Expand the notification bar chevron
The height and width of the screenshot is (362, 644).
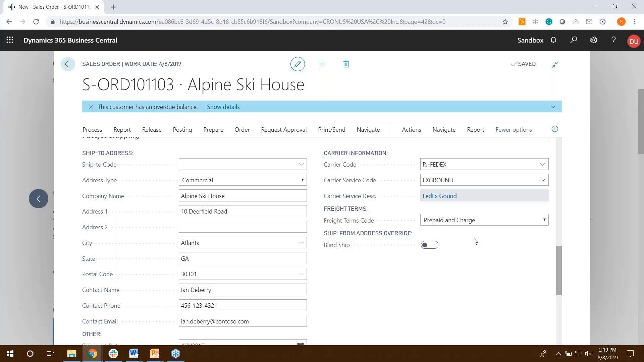pyautogui.click(x=553, y=107)
